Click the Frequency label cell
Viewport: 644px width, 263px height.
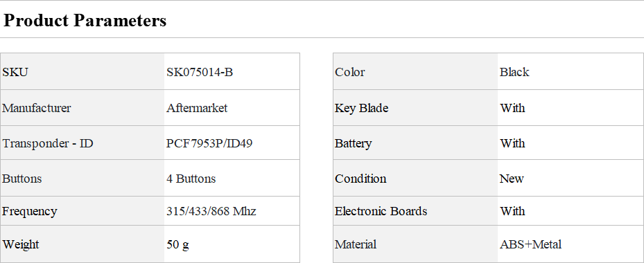pyautogui.click(x=82, y=211)
